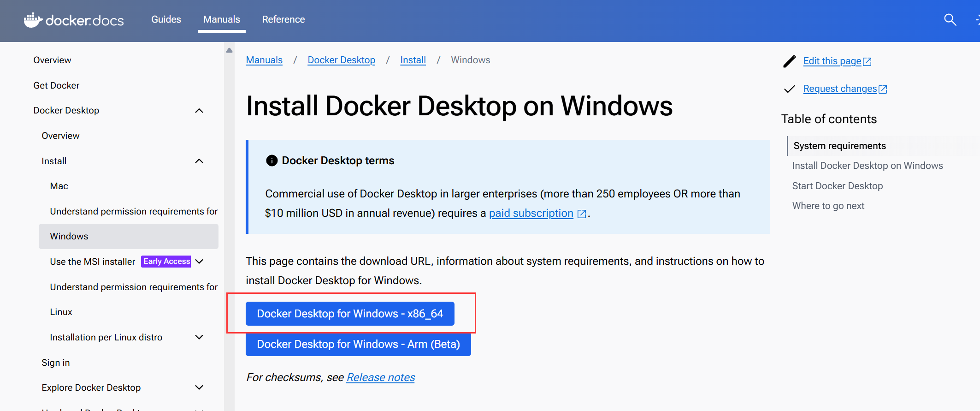Jump to Start Docker Desktop in contents
Screen dimensions: 980x411
point(838,186)
